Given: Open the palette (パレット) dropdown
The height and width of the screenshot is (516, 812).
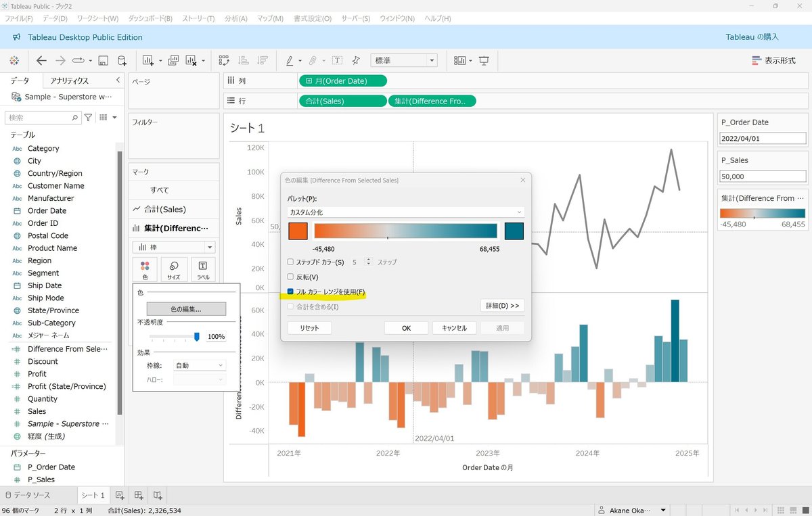Looking at the screenshot, I should 406,212.
